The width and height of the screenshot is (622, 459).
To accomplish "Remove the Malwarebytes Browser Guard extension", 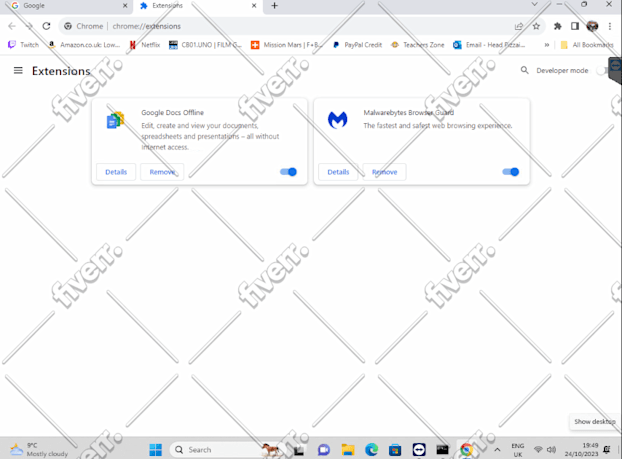I will tap(384, 172).
